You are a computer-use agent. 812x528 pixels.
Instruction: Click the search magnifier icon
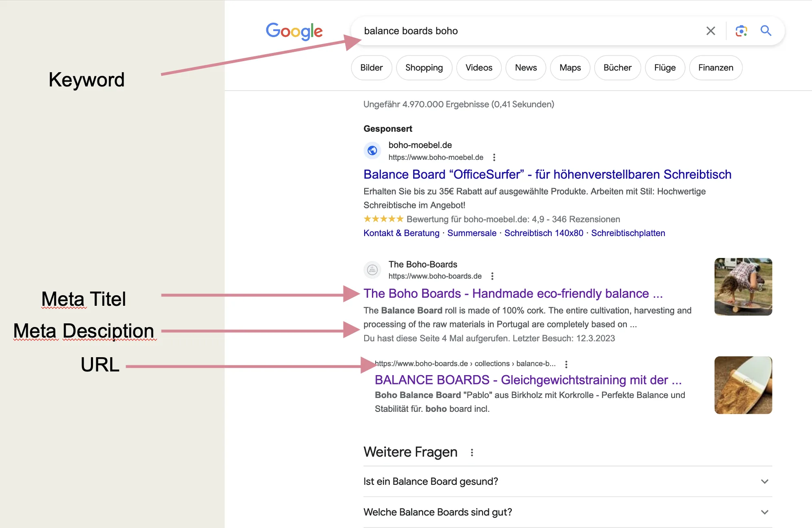[x=766, y=31]
